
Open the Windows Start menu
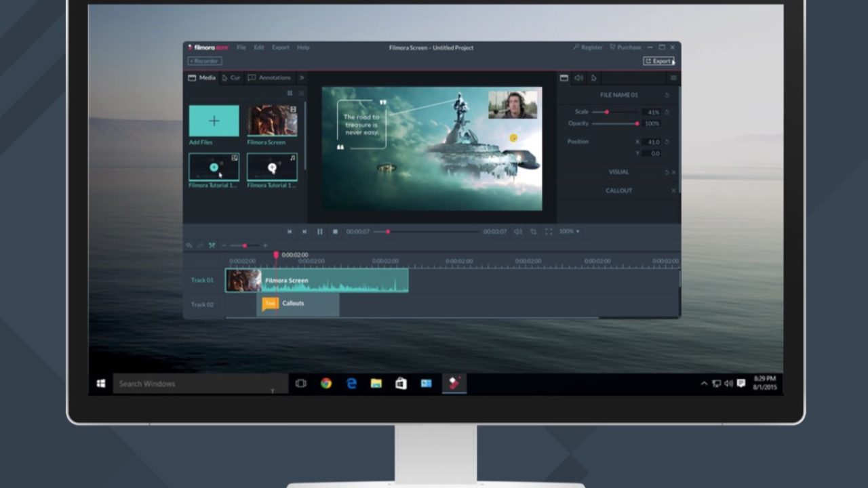pyautogui.click(x=101, y=384)
